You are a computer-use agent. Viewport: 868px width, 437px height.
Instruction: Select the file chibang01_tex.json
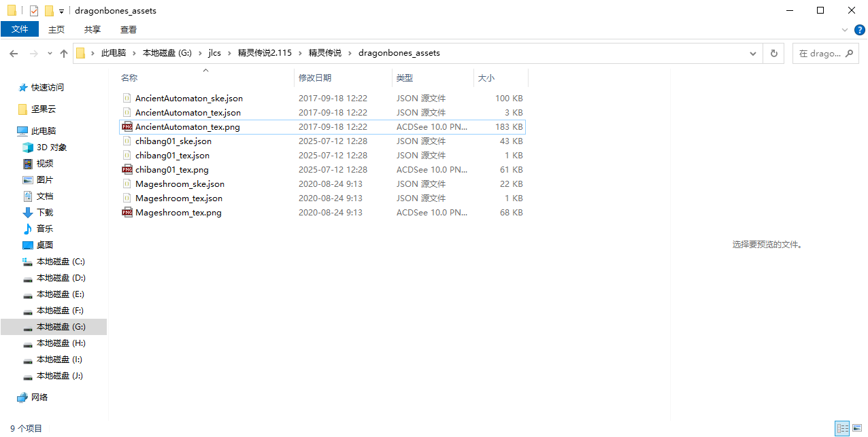pyautogui.click(x=172, y=156)
